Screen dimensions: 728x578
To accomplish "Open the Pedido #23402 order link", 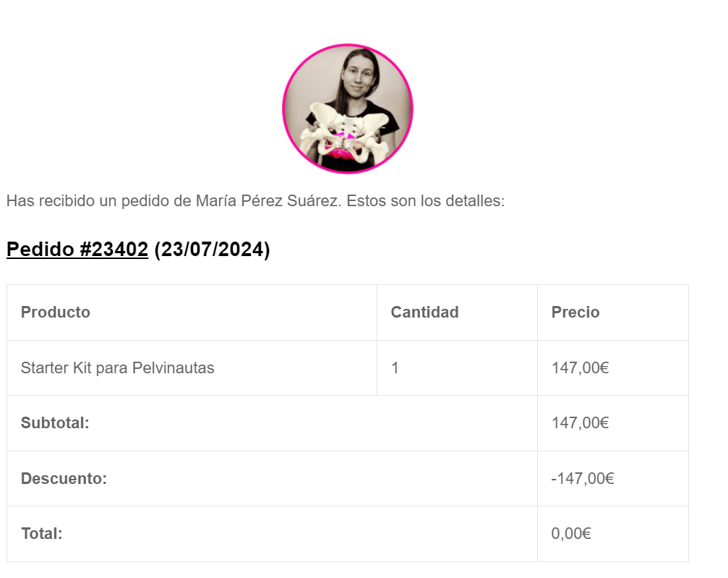I will tap(77, 250).
